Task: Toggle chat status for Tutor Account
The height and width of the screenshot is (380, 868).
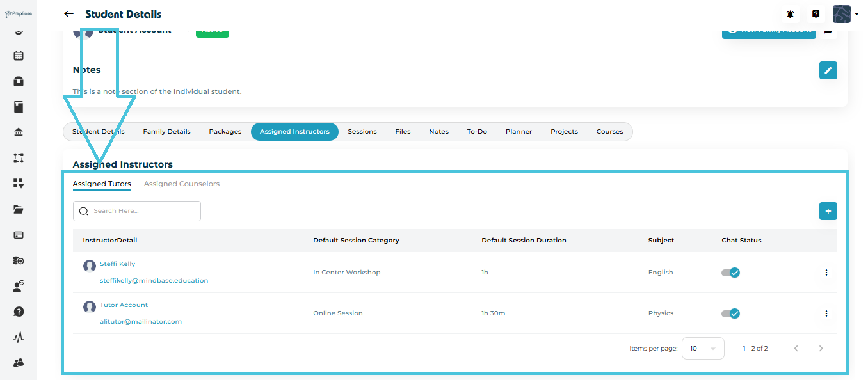Action: click(x=730, y=313)
